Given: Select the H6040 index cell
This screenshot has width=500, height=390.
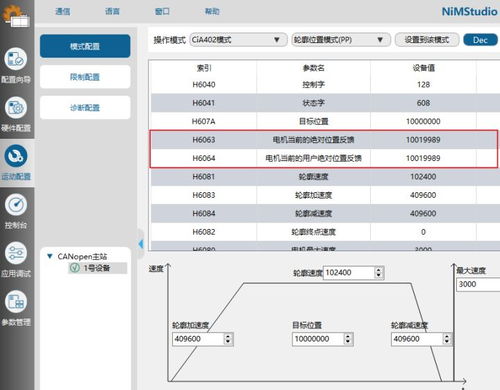Looking at the screenshot, I should 204,85.
